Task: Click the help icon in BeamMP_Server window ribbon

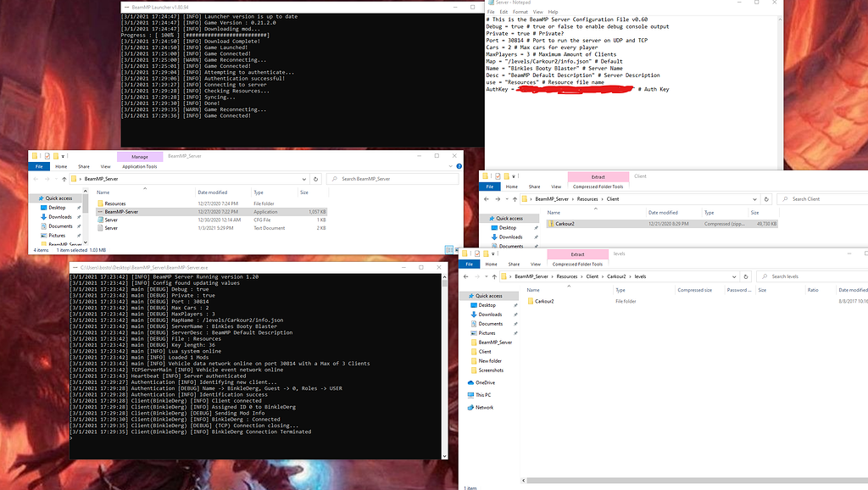Action: (459, 167)
